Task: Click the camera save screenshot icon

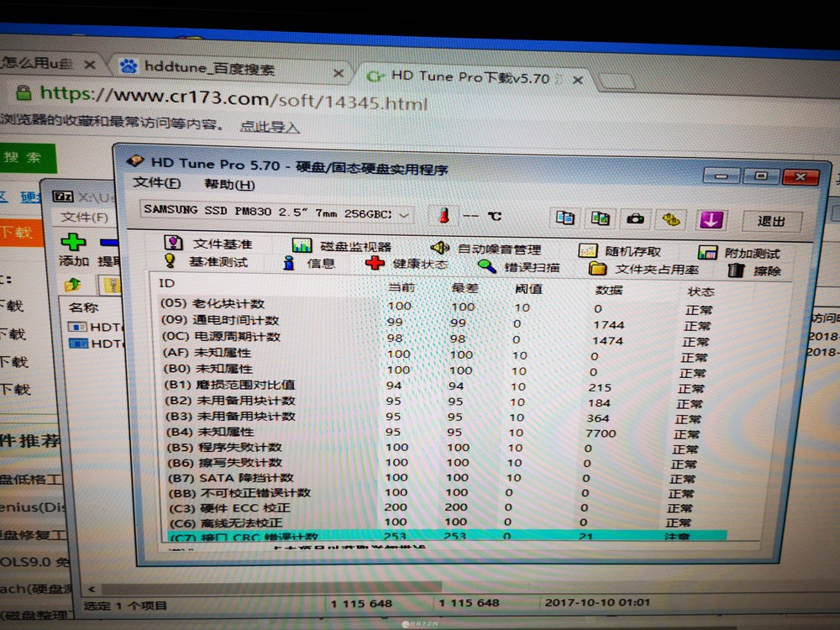Action: click(635, 219)
